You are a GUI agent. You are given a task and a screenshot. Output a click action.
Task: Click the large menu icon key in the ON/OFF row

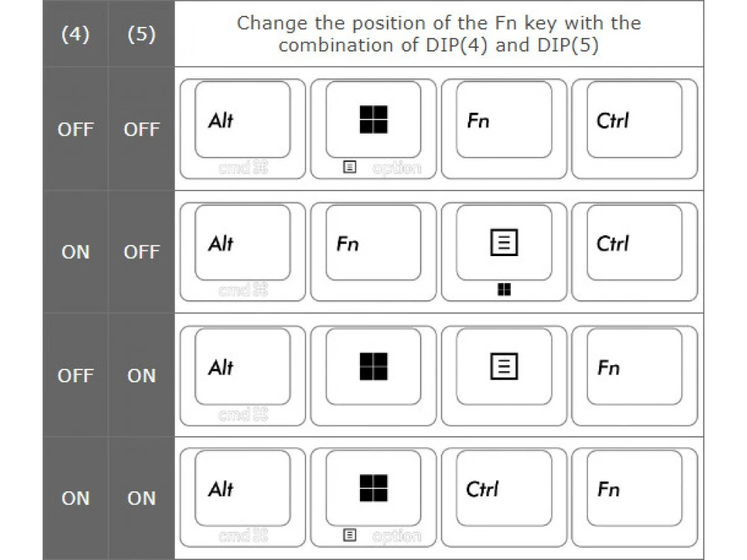(503, 243)
